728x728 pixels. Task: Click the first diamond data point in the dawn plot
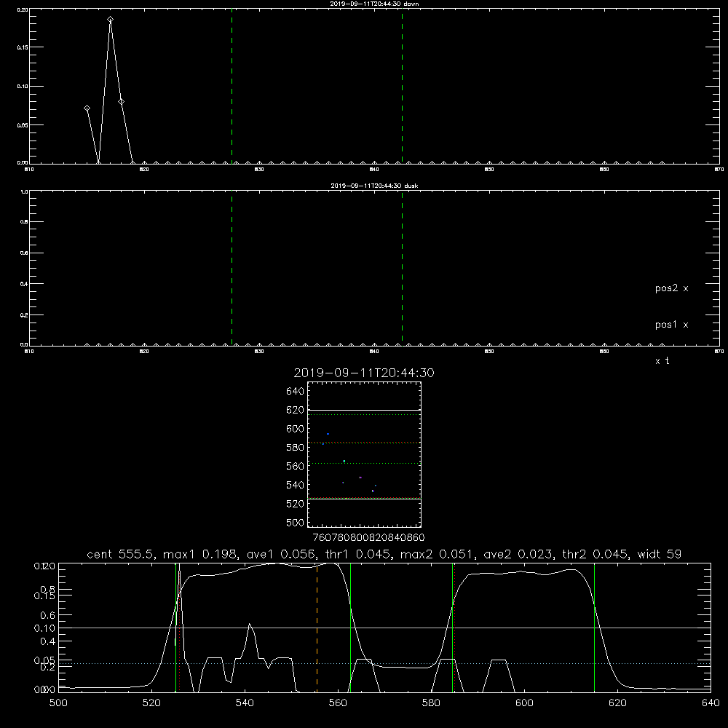[x=87, y=108]
